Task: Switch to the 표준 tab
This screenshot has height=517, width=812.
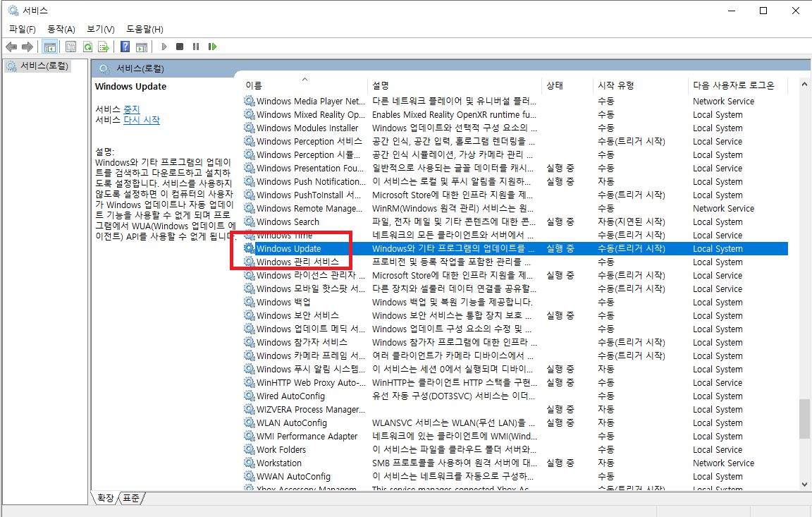Action: click(131, 498)
